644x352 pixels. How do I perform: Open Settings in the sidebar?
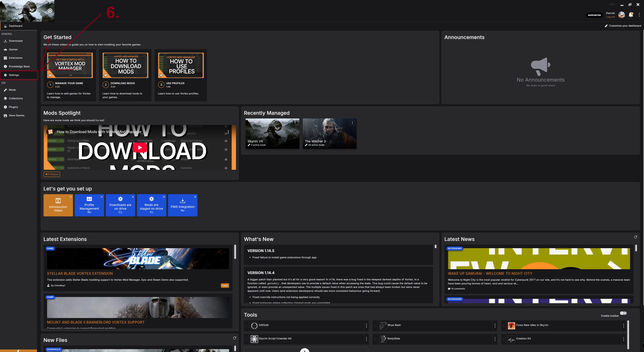[x=19, y=75]
